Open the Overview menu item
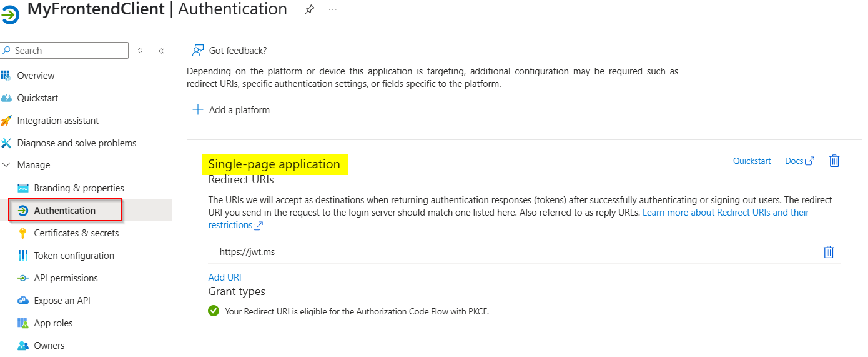The height and width of the screenshot is (357, 868). [x=36, y=76]
